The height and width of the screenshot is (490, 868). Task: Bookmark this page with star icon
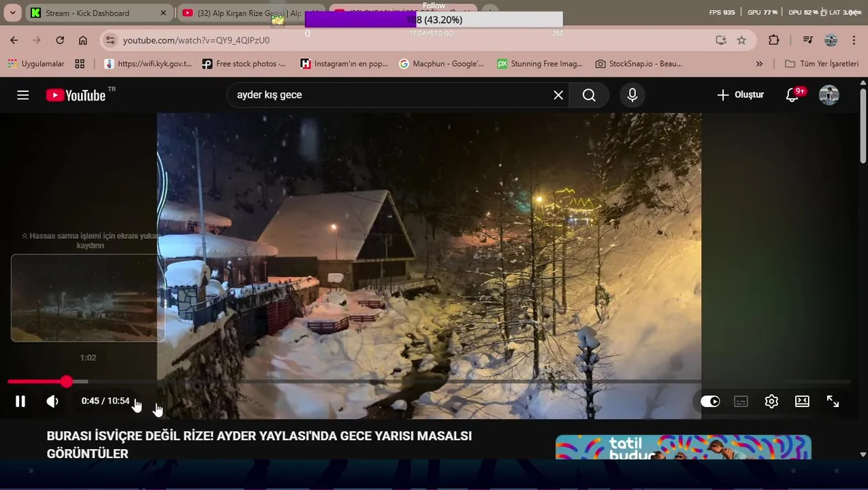pyautogui.click(x=741, y=40)
